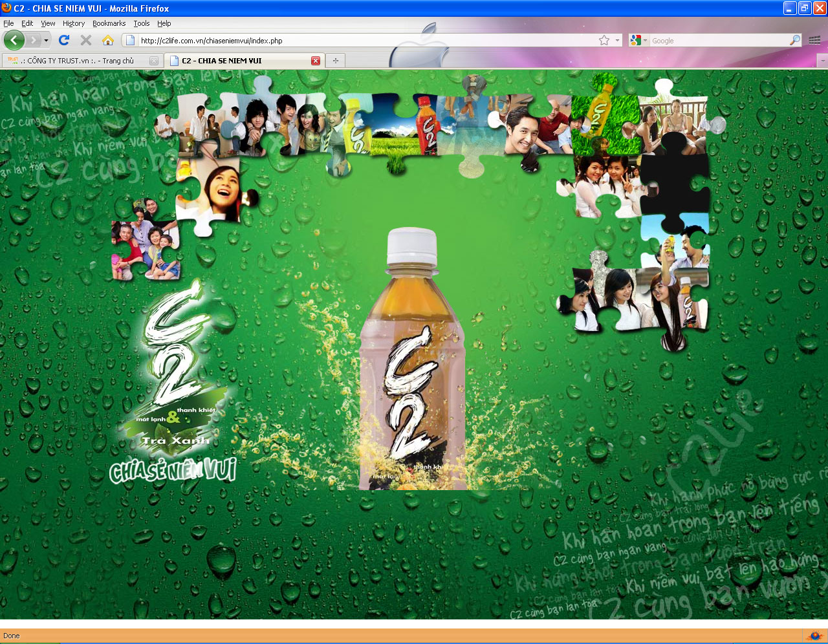The width and height of the screenshot is (828, 644).
Task: Open the address bar history dropdown
Action: (x=617, y=40)
